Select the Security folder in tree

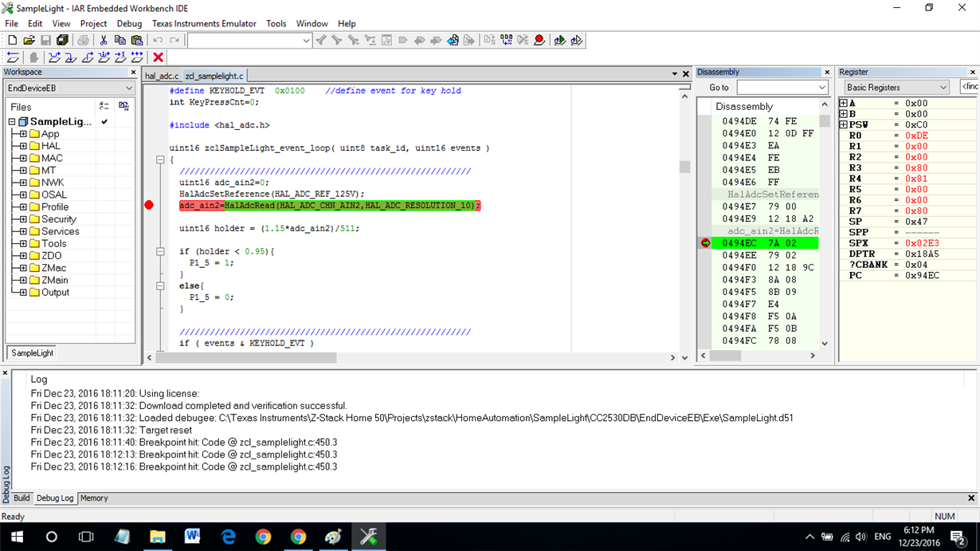point(59,219)
